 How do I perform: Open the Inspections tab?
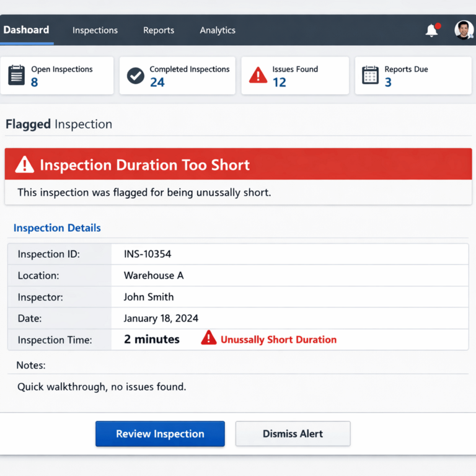tap(95, 30)
